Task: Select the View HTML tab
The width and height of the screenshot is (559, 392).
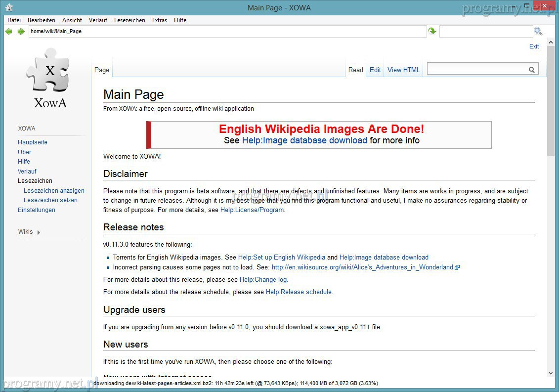Action: [403, 70]
